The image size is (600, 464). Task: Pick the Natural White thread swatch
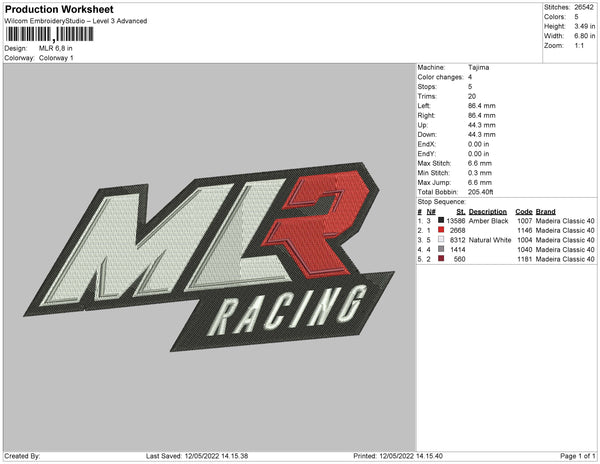click(x=441, y=240)
